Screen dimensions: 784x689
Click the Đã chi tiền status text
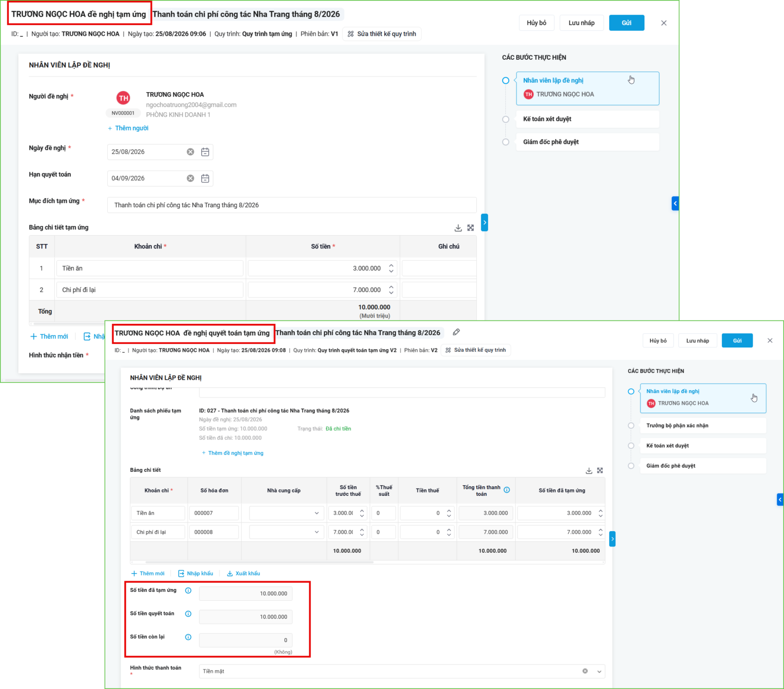tap(338, 429)
